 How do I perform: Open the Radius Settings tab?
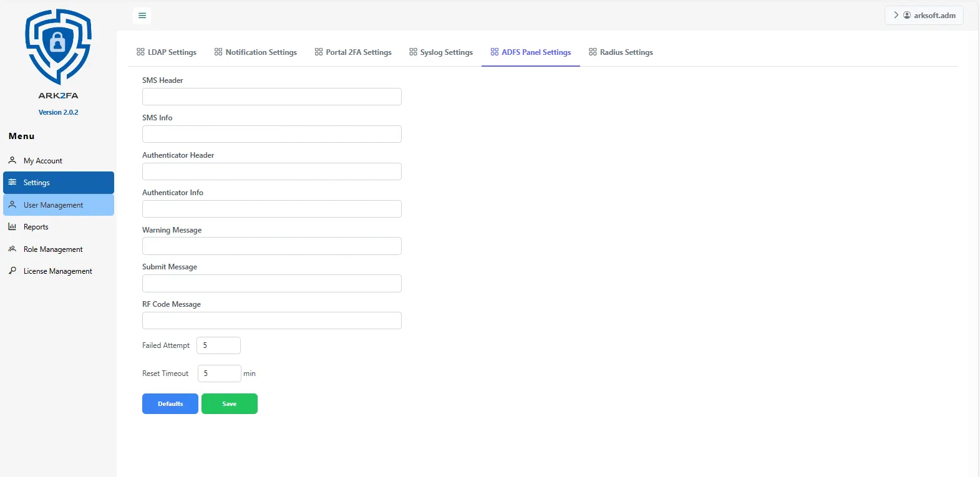pyautogui.click(x=621, y=52)
